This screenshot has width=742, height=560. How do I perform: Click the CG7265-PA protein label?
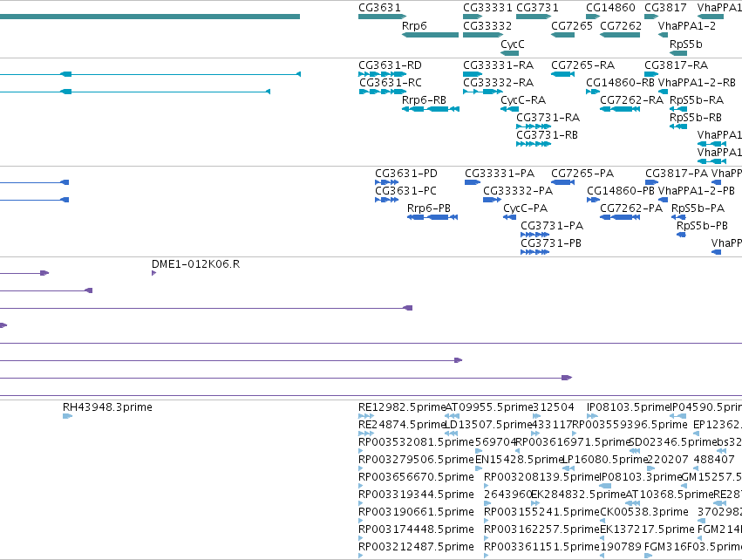582,174
